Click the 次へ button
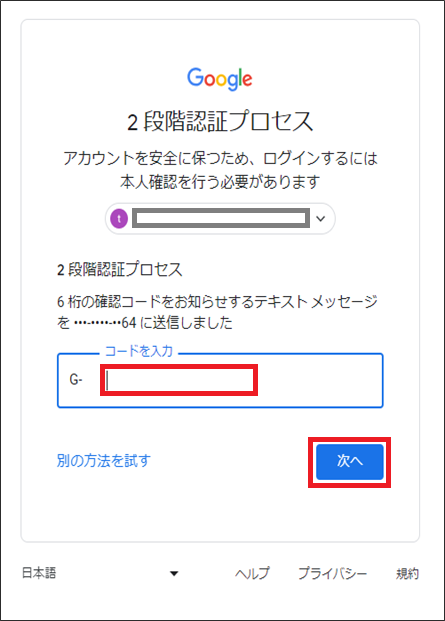Screen dimensions: 445x621 [x=350, y=461]
